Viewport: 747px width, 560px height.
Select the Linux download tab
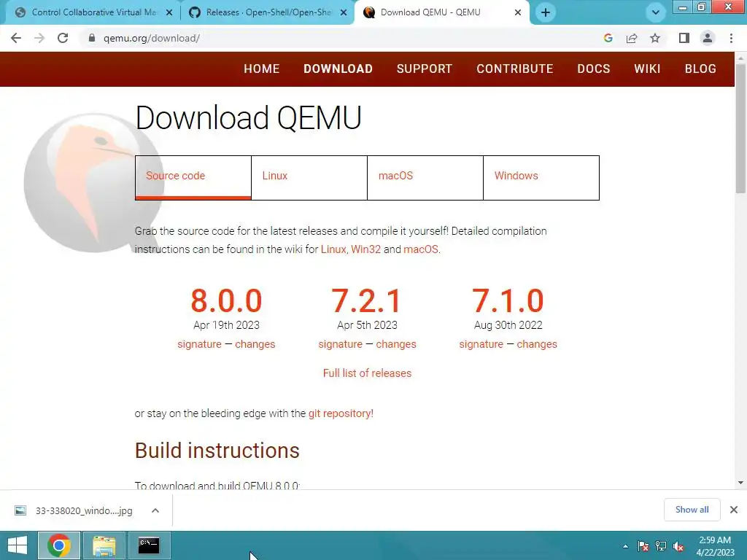click(309, 178)
